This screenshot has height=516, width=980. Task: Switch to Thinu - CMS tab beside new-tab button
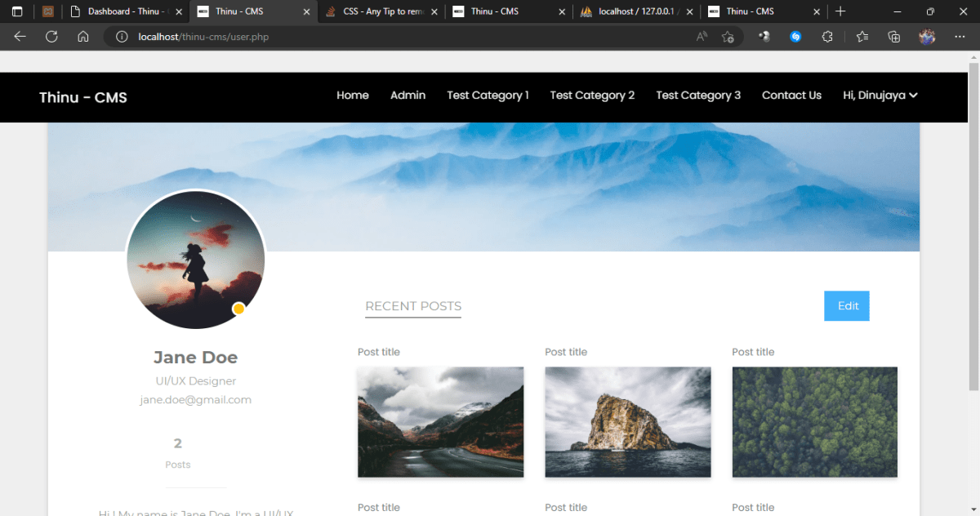[764, 11]
